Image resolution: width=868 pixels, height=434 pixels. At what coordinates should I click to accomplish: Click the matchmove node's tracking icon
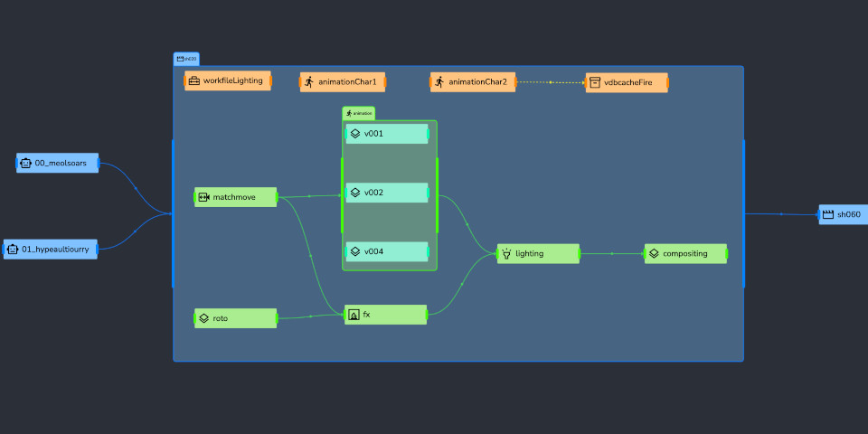coord(204,197)
